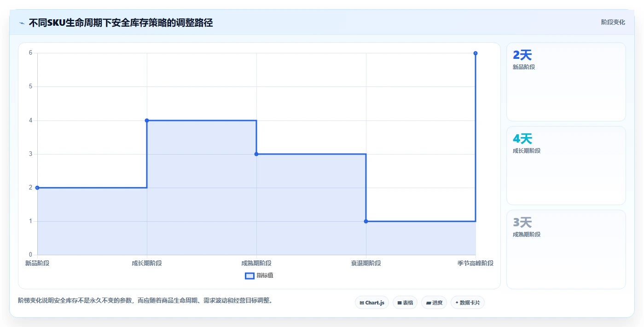Click the 进度 tag button
Screen dimensions: 644x327
434,303
